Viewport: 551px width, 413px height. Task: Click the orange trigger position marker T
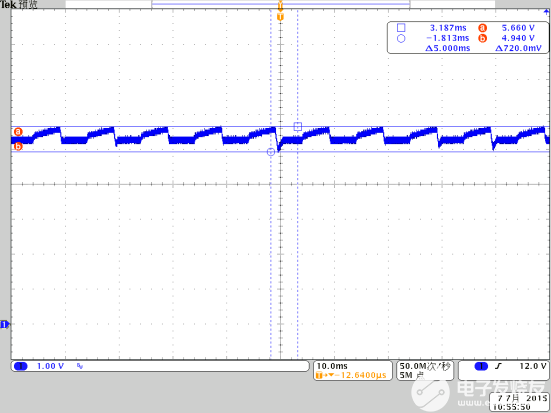(280, 17)
